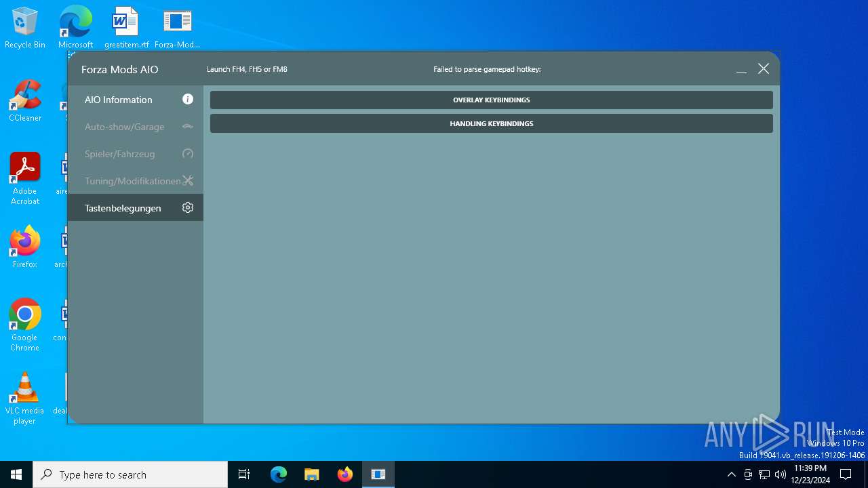
Task: Open the AIO Information page
Action: coord(136,100)
